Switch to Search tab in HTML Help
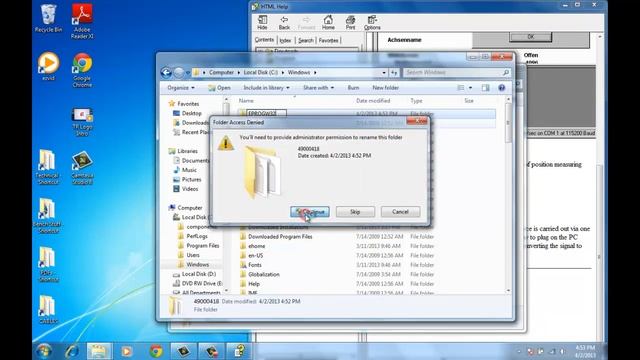Image resolution: width=640 pixels, height=360 pixels. click(x=305, y=40)
